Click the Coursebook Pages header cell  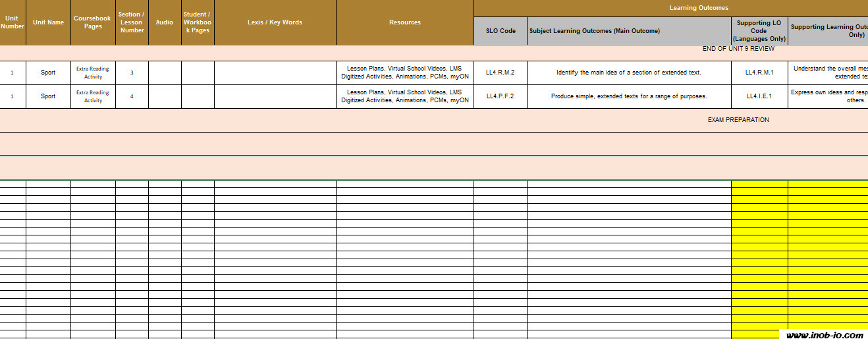coord(93,22)
